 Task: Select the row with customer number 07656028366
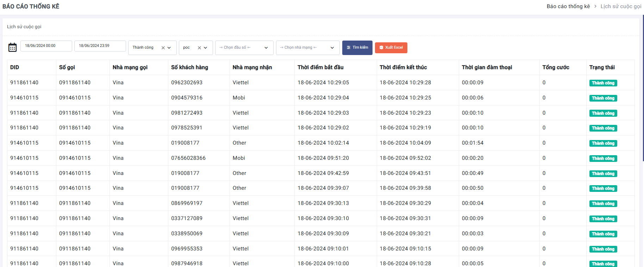point(188,158)
